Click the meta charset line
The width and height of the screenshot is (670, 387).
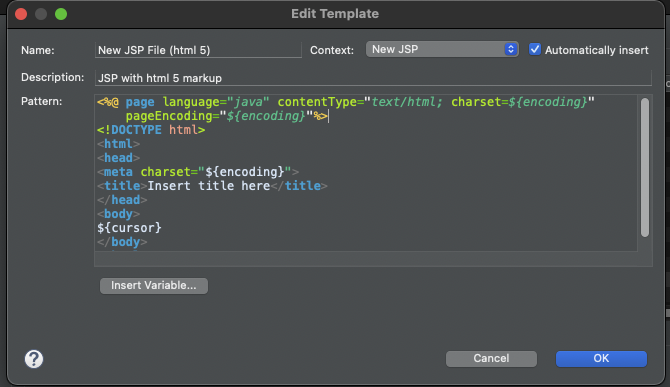(198, 172)
